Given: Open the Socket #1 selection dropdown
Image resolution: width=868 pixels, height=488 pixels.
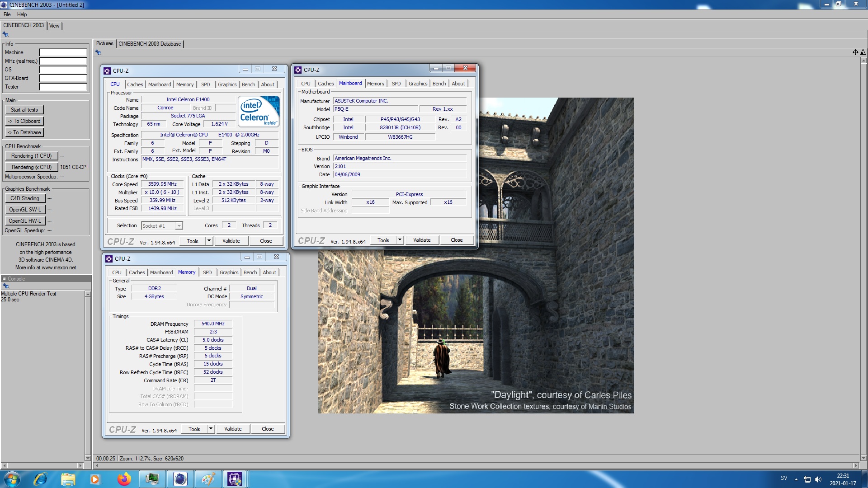Looking at the screenshot, I should [x=179, y=225].
